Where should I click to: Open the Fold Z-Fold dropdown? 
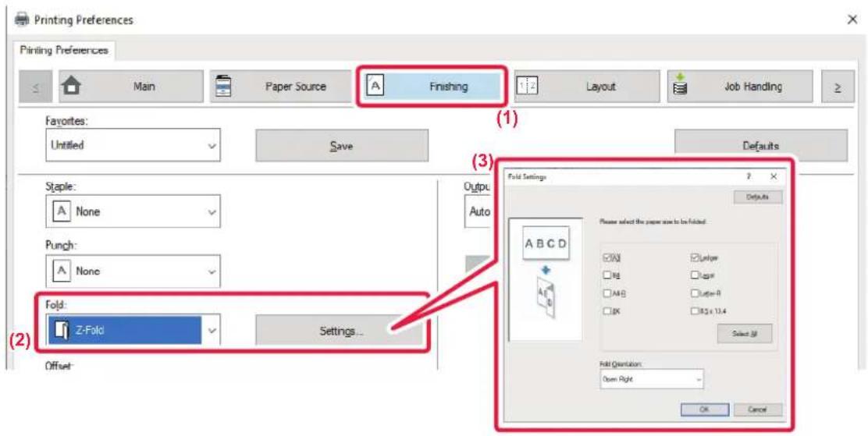[x=133, y=331]
